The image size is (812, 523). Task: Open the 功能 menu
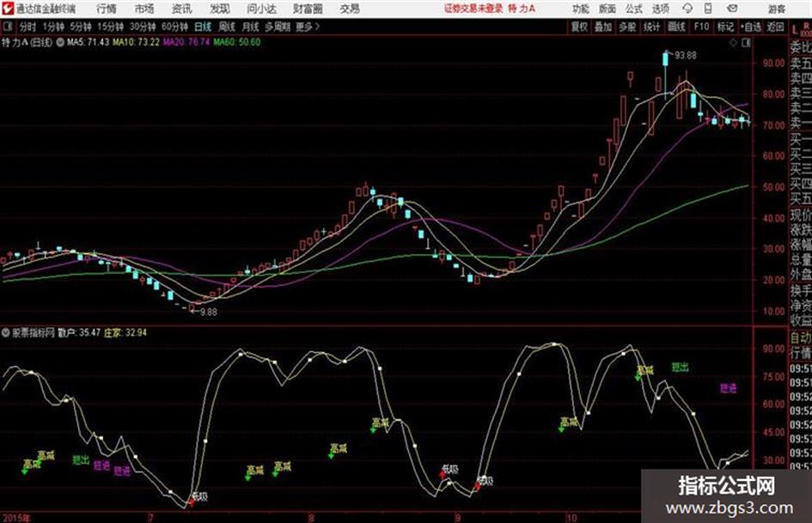point(581,9)
